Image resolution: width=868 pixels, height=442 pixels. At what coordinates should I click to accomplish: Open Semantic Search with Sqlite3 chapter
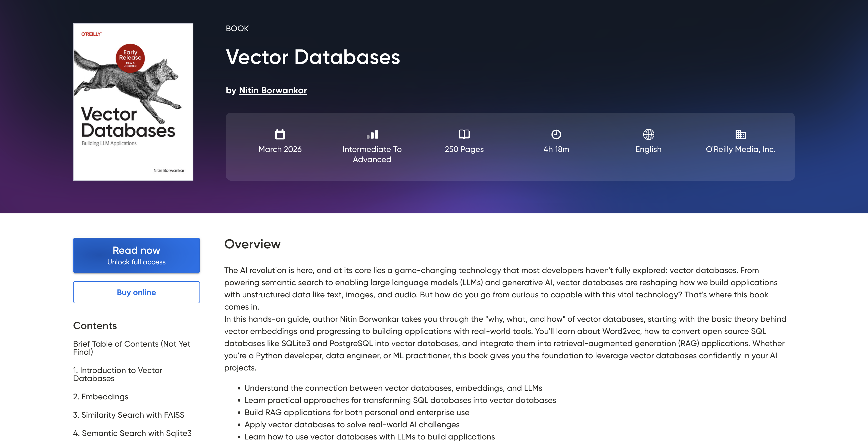[132, 433]
